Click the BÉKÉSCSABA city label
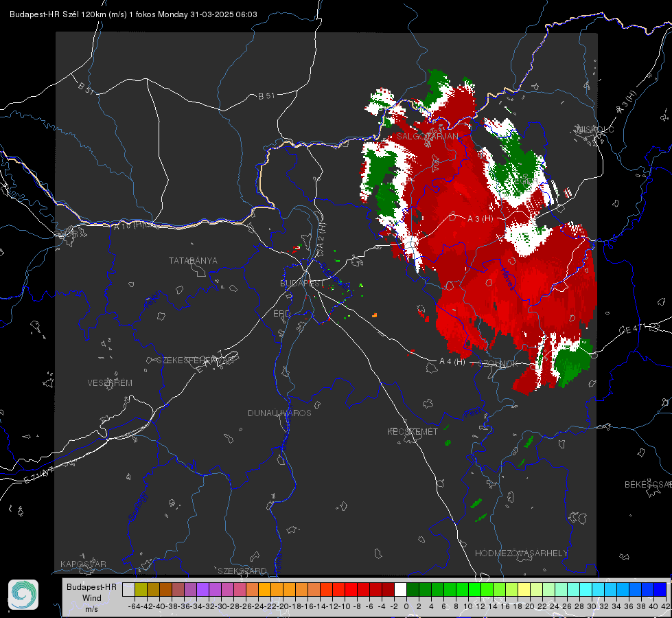672x618 pixels. pyautogui.click(x=648, y=484)
